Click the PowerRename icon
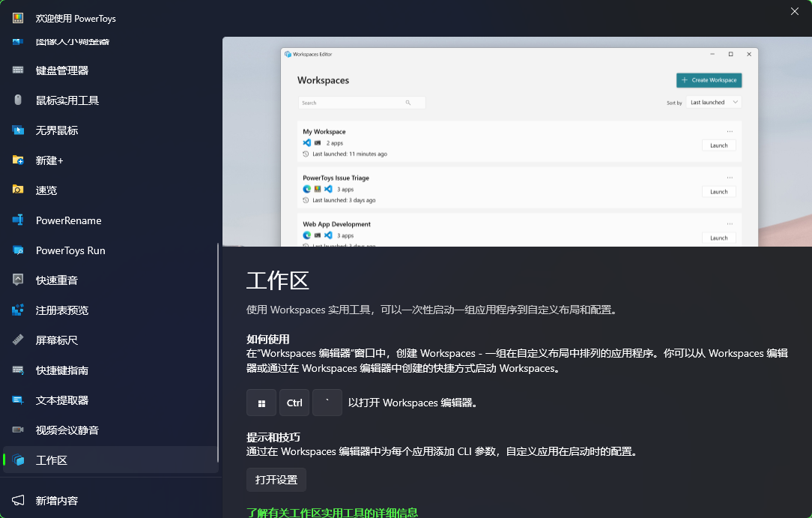812x518 pixels. click(18, 220)
